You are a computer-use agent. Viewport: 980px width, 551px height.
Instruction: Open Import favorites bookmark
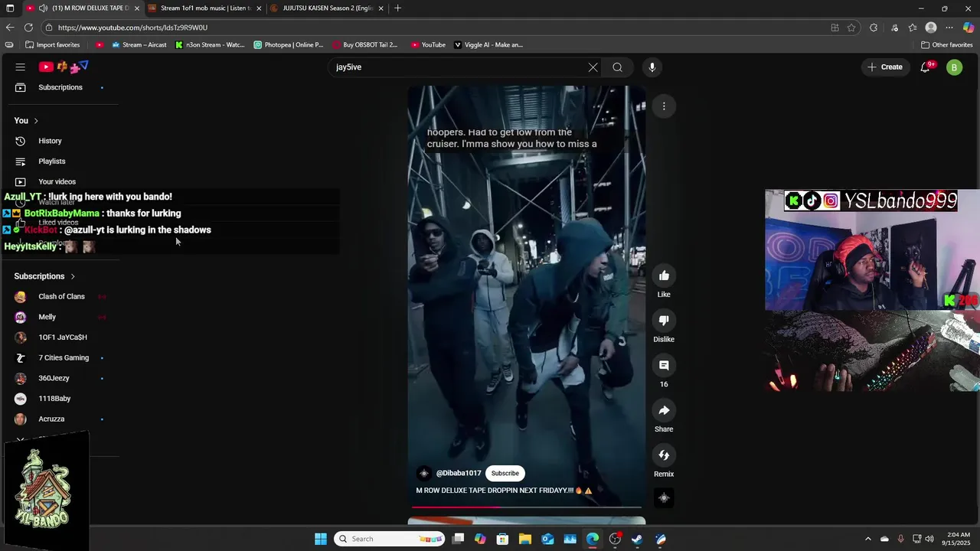[52, 45]
